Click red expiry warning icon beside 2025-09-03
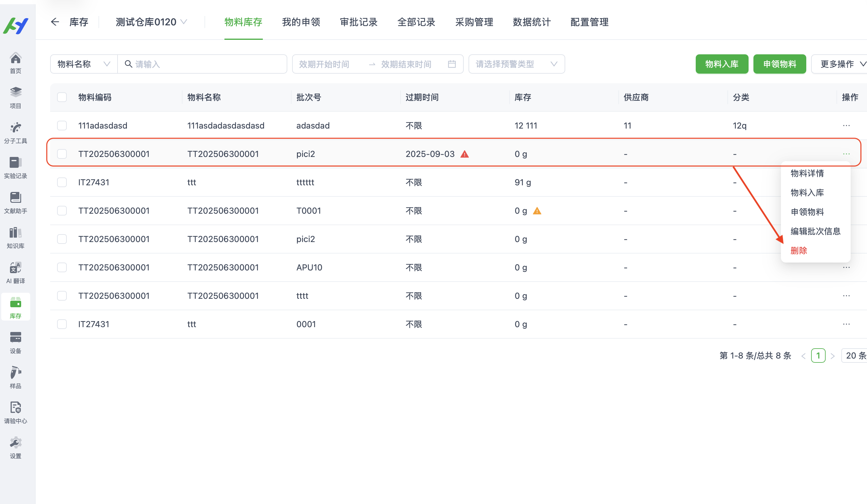Image resolution: width=867 pixels, height=504 pixels. click(x=465, y=154)
